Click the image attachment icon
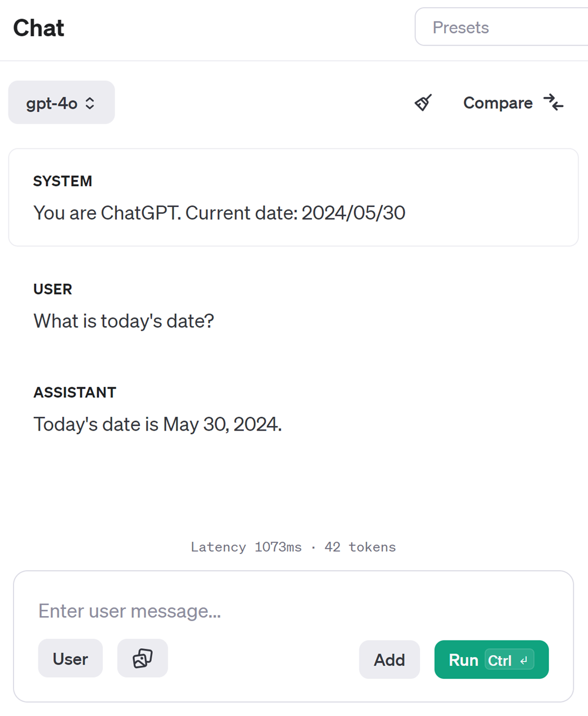588x716 pixels. click(x=142, y=658)
